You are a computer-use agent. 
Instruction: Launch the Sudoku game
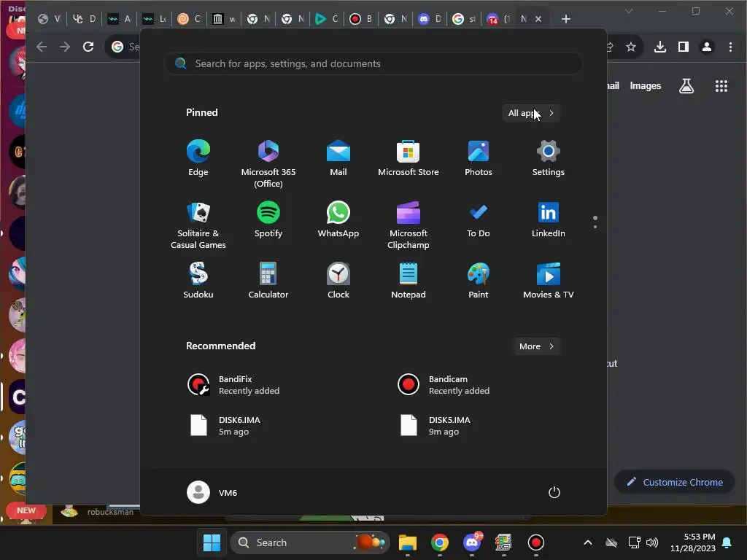coord(198,281)
